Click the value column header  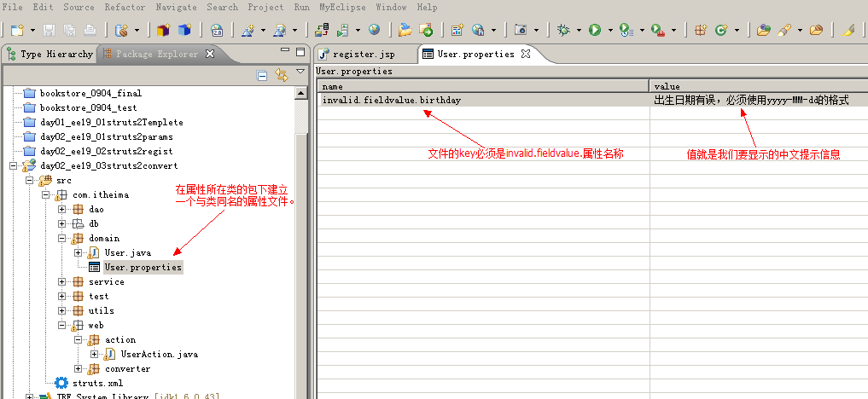point(759,86)
